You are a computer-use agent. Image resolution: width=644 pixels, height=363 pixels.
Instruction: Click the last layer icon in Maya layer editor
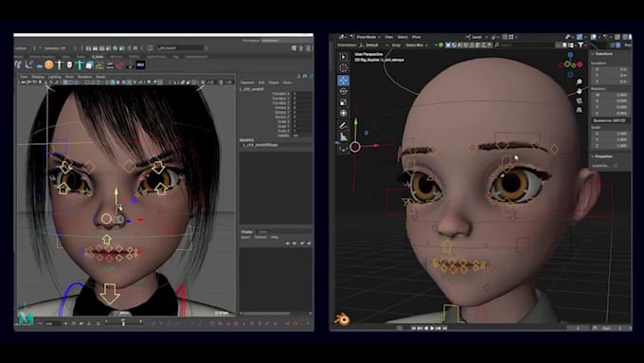(309, 243)
